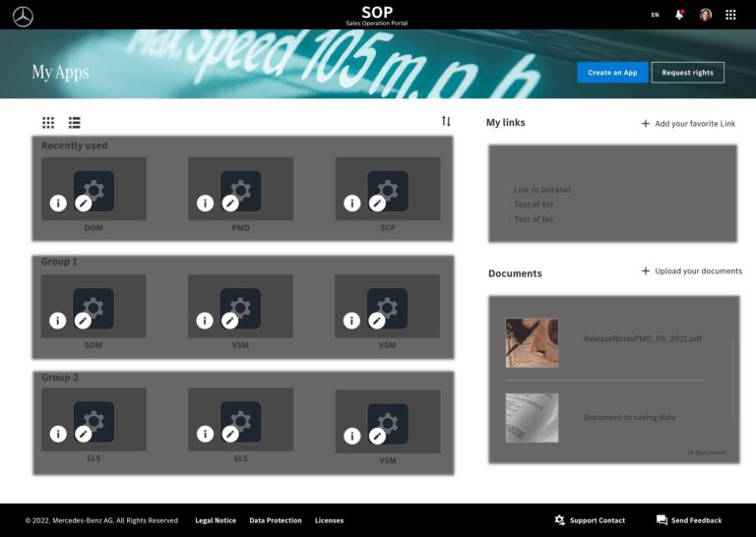Edit the PMD app with pencil icon
This screenshot has width=756, height=537.
pos(230,203)
